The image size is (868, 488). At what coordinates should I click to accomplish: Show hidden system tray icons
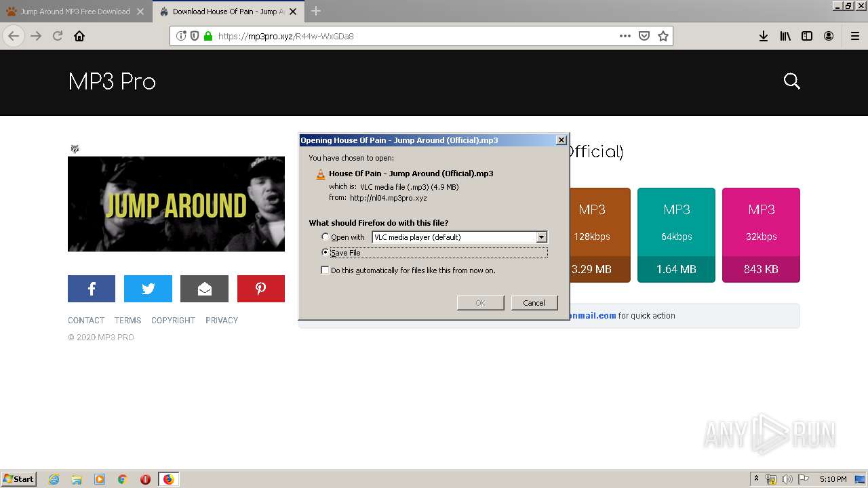[x=756, y=479]
